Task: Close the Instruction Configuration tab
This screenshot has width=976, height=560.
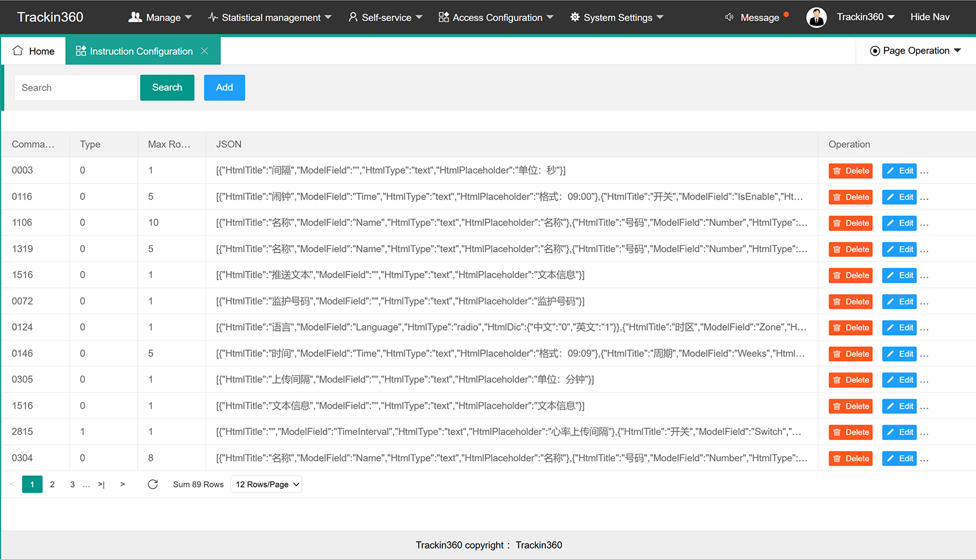Action: (204, 51)
